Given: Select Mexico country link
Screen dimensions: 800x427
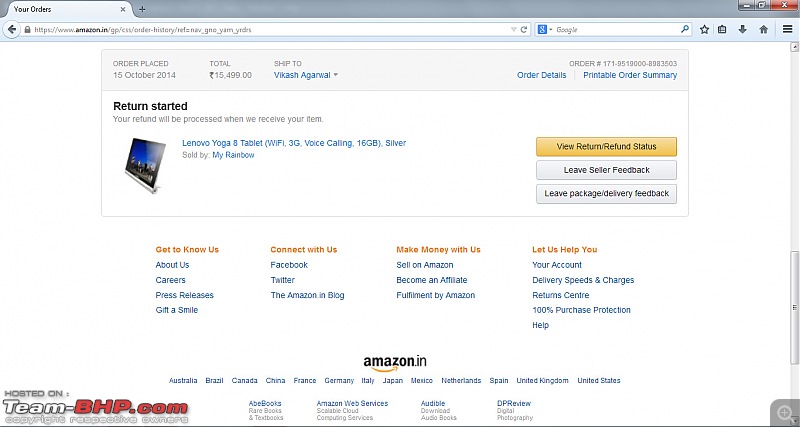Looking at the screenshot, I should (422, 381).
